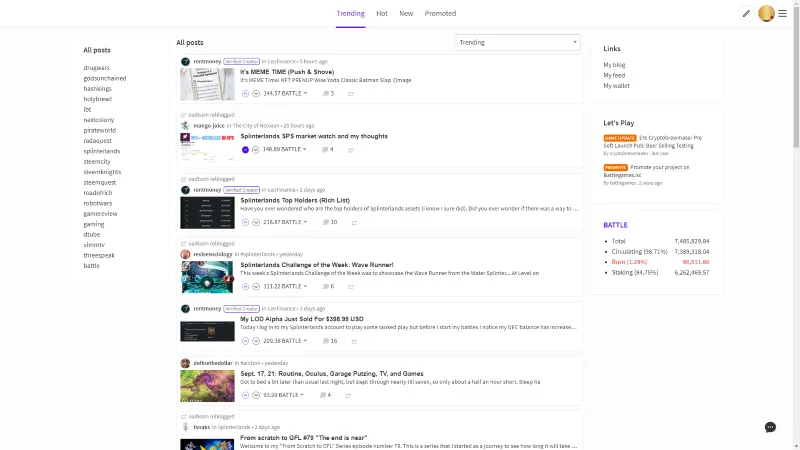Expand payout details for 218.87 BATTLE
The height and width of the screenshot is (450, 800).
(285, 222)
